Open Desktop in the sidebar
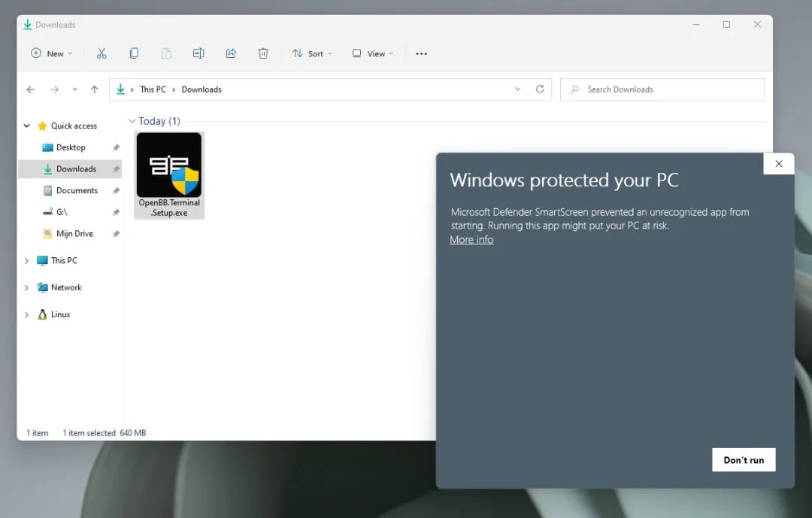The image size is (812, 518). point(71,147)
